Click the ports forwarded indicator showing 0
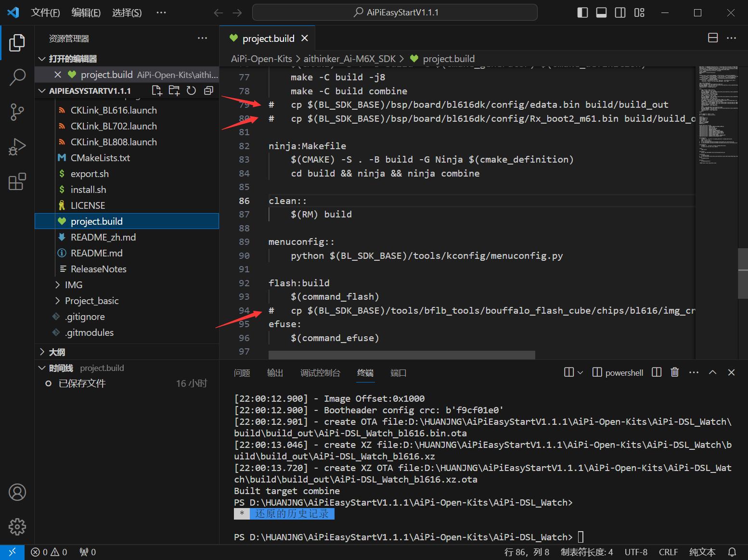The image size is (748, 560). (x=88, y=552)
